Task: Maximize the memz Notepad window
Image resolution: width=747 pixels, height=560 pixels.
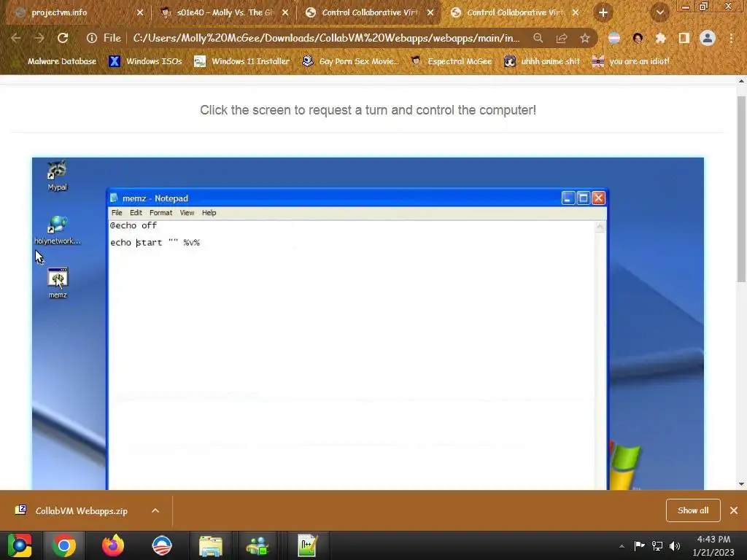Action: 583,198
